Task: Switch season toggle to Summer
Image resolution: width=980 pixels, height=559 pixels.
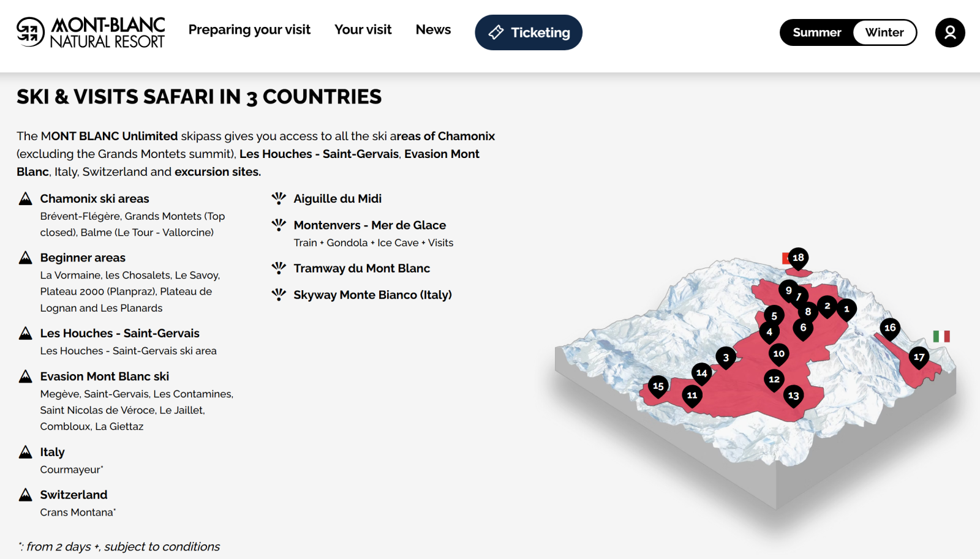Action: [816, 32]
